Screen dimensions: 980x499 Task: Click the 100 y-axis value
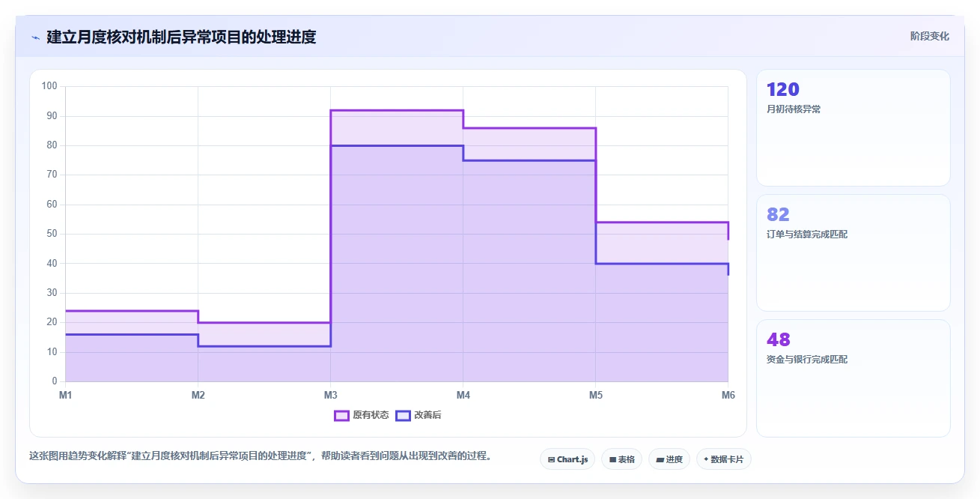[x=50, y=86]
